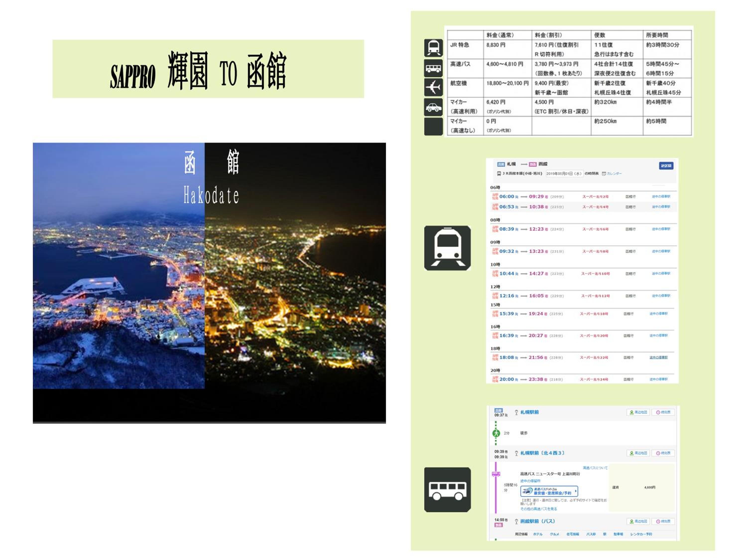Select the レンタカー予約 nearby info link
Screen dimensions: 747x560
click(x=641, y=534)
